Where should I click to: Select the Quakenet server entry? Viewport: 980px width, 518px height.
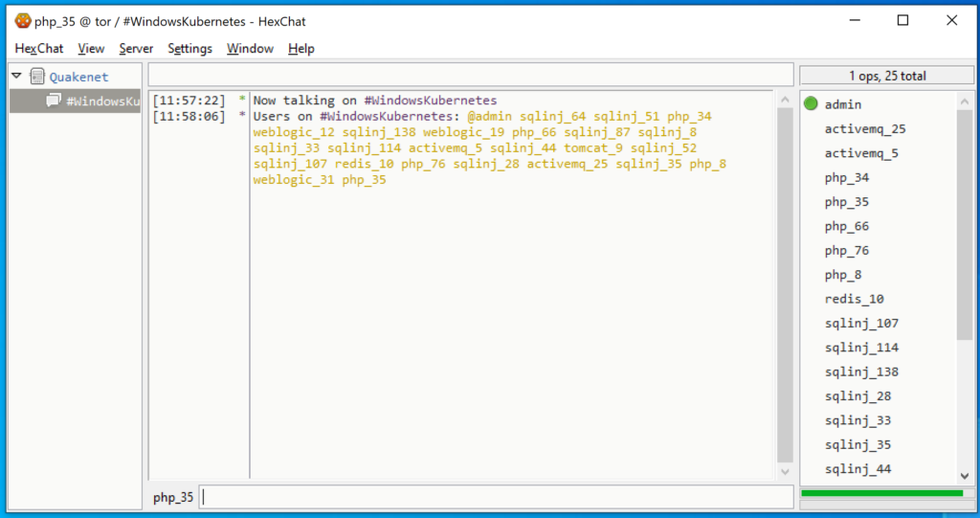point(78,77)
